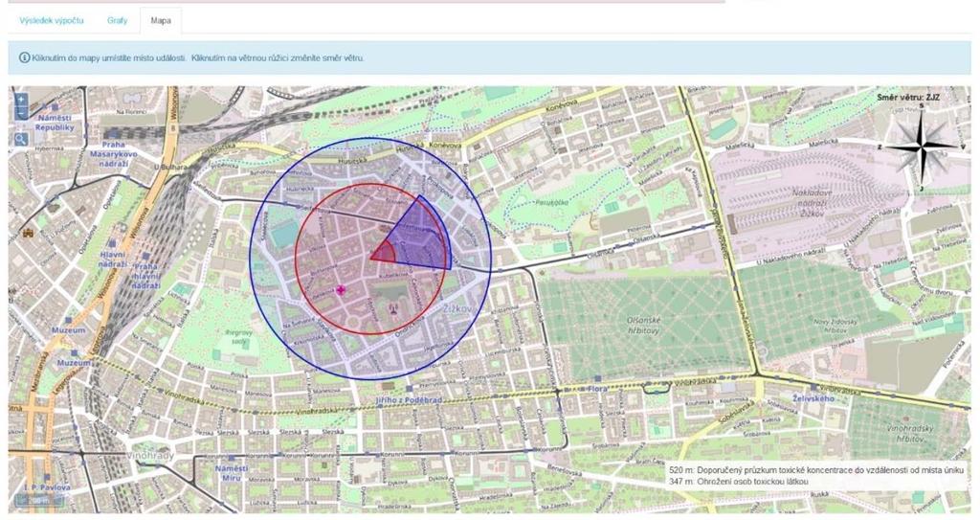
Task: Click the Náměstí Republiky station label
Action: click(55, 123)
